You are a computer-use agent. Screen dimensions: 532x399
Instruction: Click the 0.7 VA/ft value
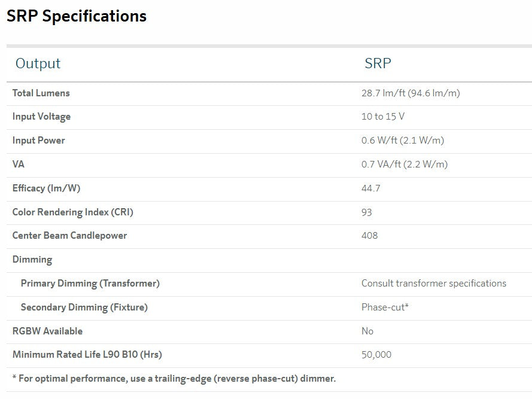[x=405, y=164]
